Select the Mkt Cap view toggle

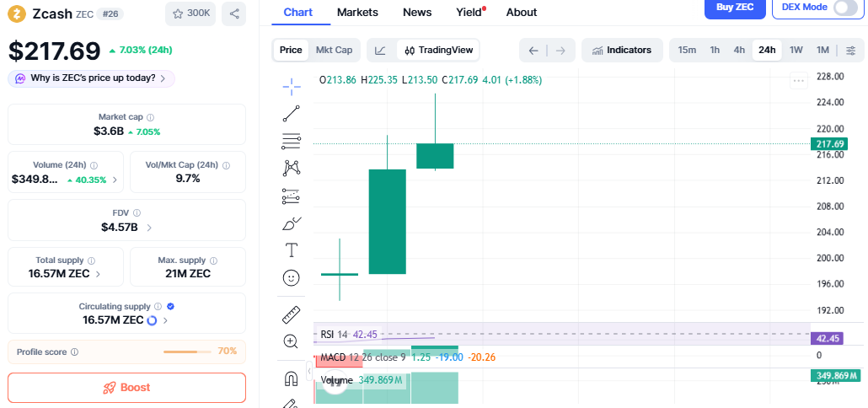coord(334,50)
